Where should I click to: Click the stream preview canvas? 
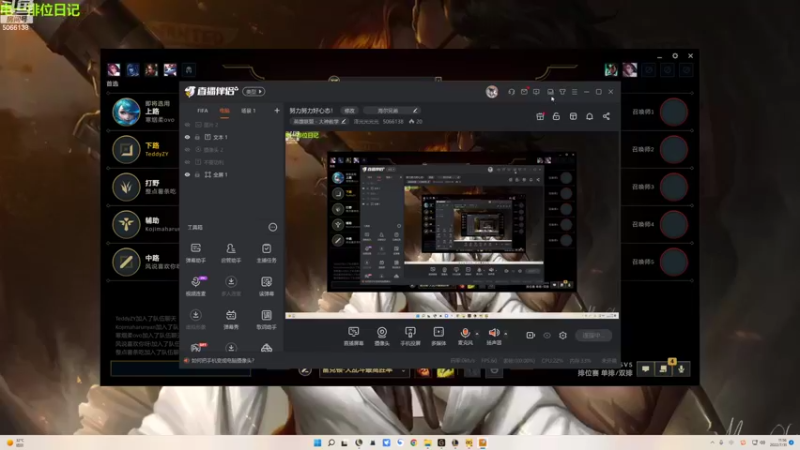pos(452,224)
